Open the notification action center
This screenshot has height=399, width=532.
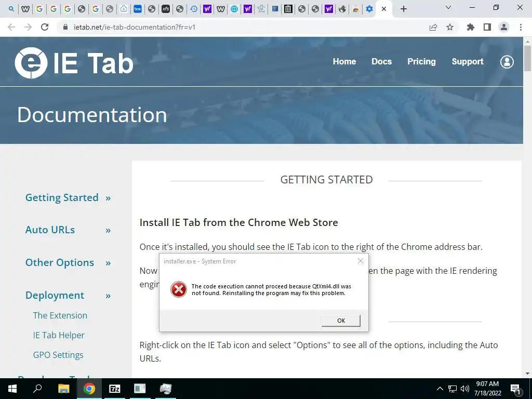(515, 389)
